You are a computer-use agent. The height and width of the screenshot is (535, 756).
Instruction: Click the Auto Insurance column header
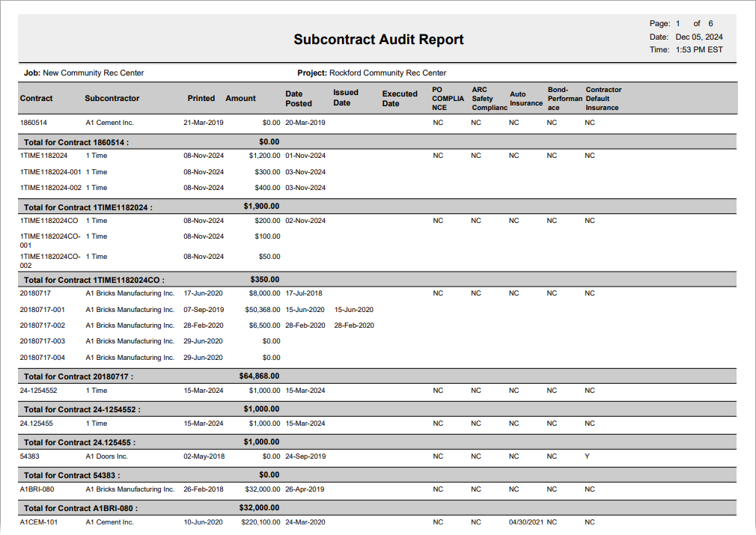pyautogui.click(x=525, y=99)
